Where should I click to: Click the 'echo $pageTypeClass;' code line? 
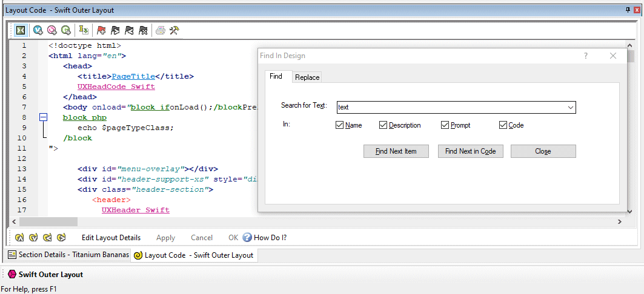[x=125, y=128]
